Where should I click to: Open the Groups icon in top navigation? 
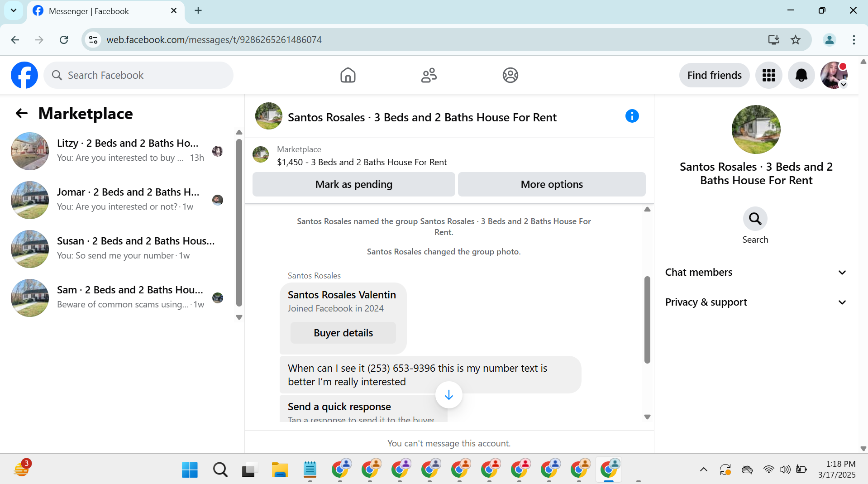(510, 75)
